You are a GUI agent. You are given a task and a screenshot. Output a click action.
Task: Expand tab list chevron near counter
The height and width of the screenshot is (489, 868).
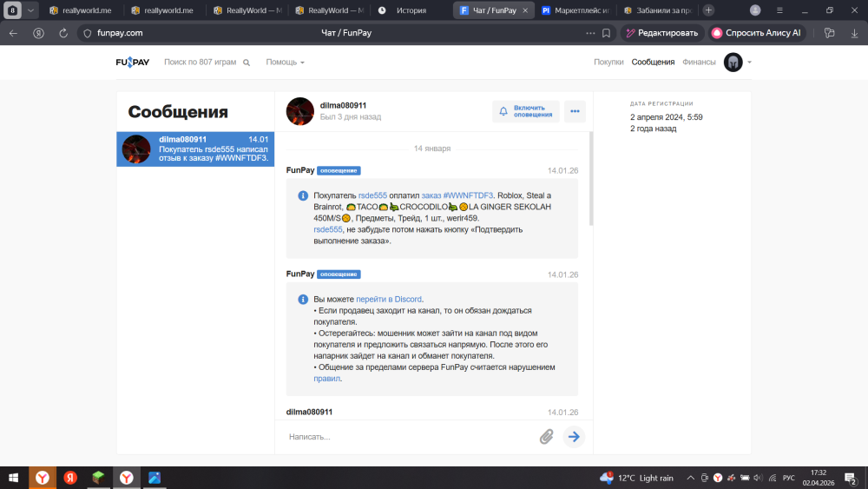[30, 10]
